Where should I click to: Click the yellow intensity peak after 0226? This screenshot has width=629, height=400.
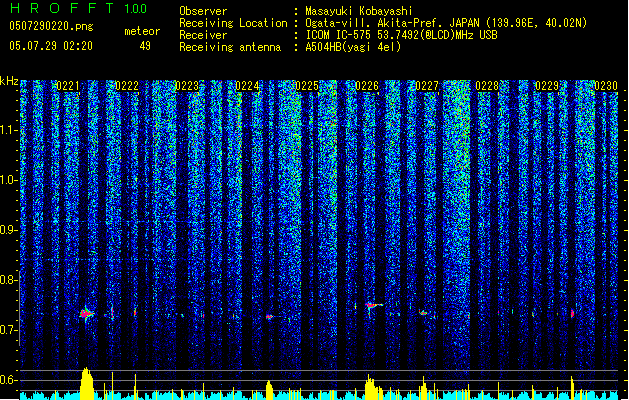[x=372, y=387]
